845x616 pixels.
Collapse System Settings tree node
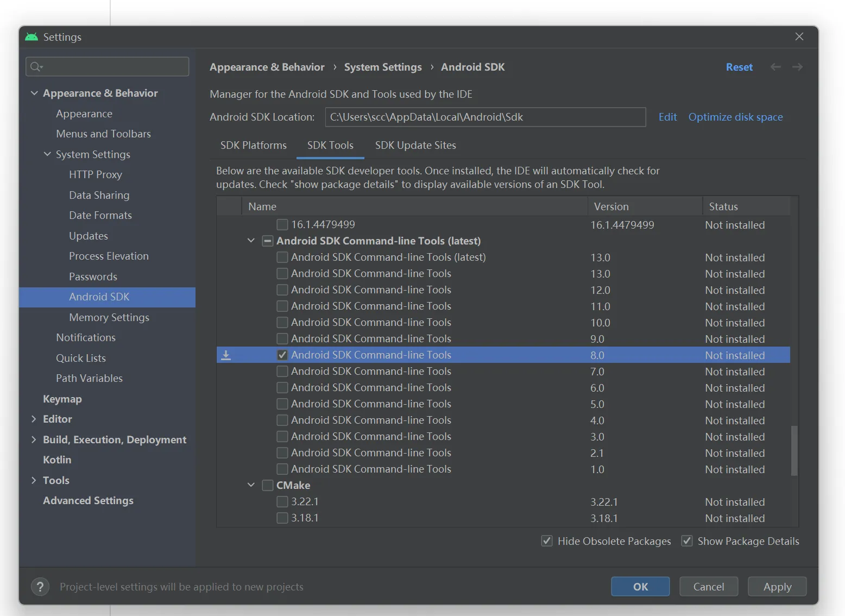47,154
